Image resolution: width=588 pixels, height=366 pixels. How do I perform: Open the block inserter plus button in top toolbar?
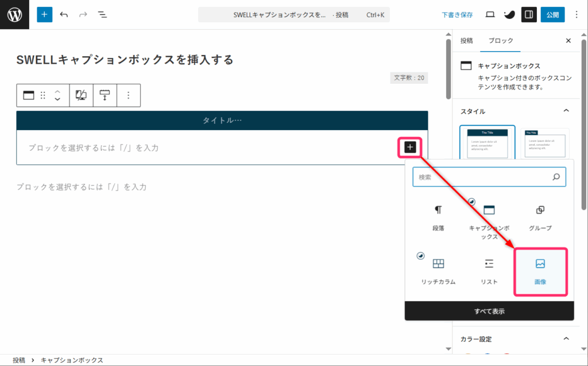click(44, 14)
